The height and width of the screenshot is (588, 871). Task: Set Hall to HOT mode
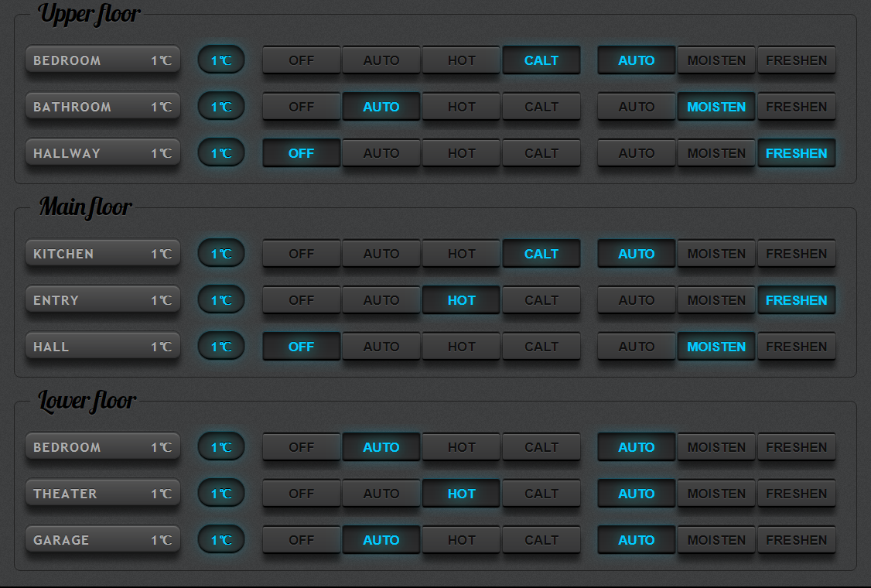[461, 347]
